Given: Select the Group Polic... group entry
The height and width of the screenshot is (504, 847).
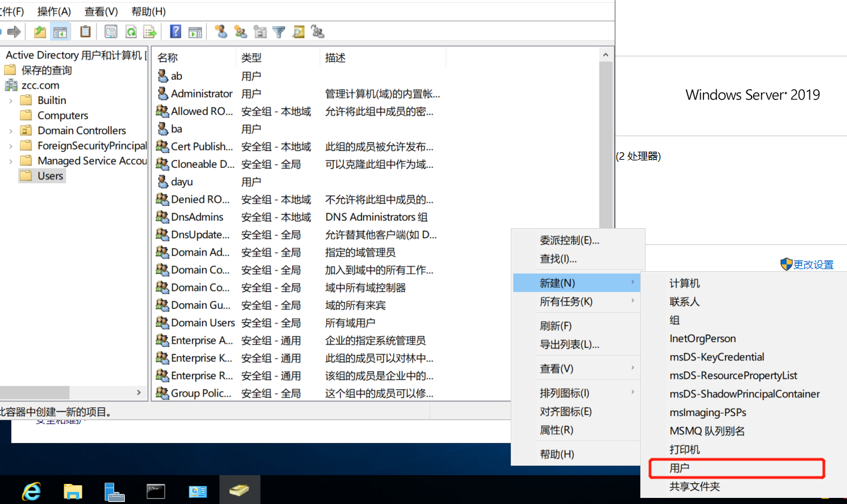Looking at the screenshot, I should (194, 393).
